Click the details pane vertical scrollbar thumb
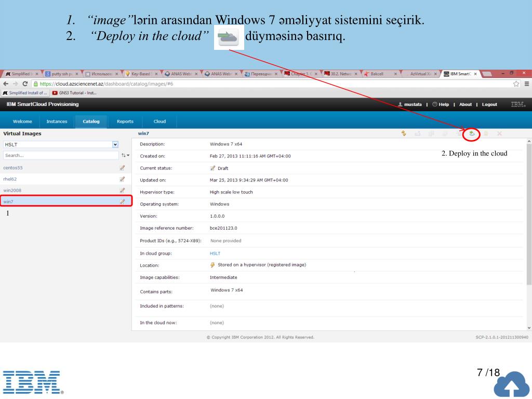This screenshot has height=399, width=532. (x=529, y=215)
